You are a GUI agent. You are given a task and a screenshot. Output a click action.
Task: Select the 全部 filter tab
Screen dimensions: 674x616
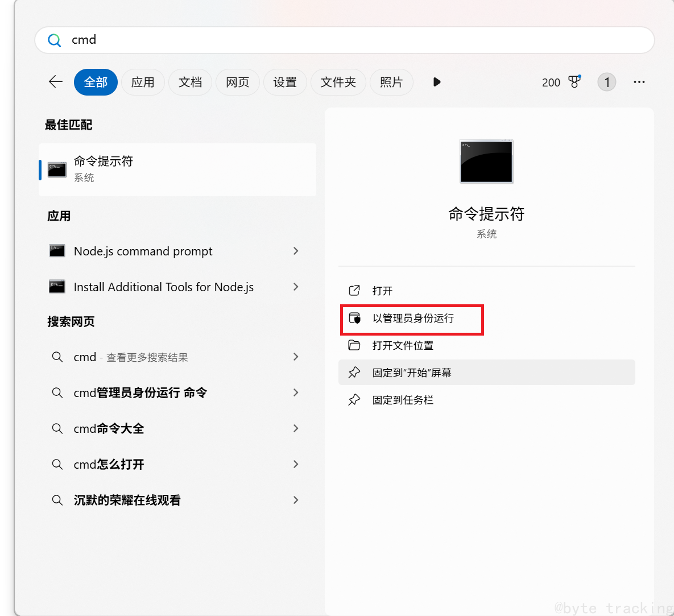[96, 82]
